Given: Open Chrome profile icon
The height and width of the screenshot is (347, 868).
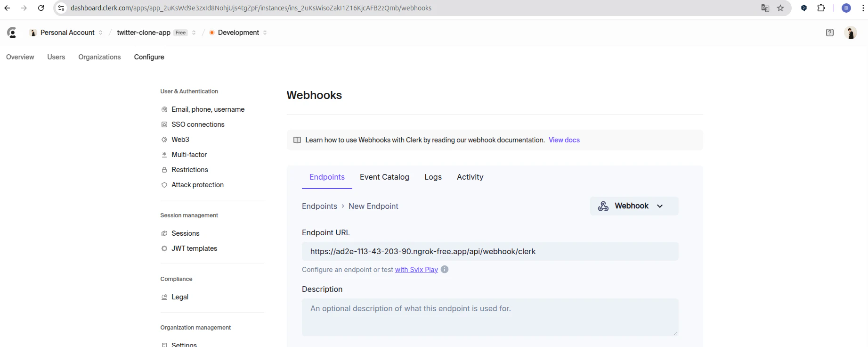Looking at the screenshot, I should (x=846, y=8).
